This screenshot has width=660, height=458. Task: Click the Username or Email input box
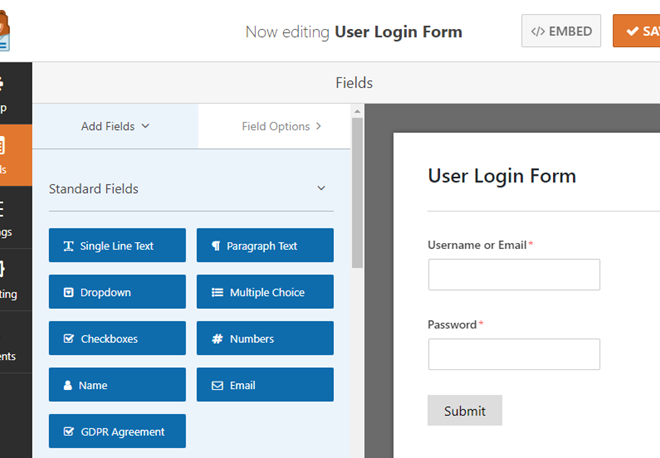[514, 274]
